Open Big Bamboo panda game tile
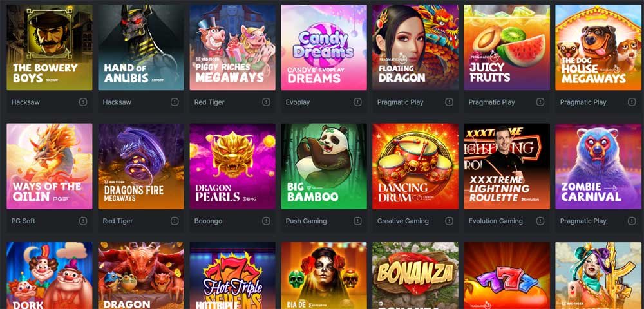 pos(324,166)
